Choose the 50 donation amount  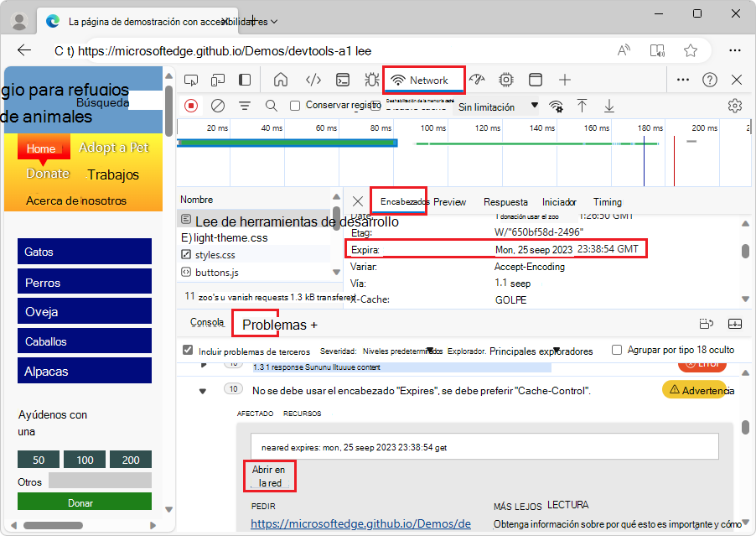[39, 460]
